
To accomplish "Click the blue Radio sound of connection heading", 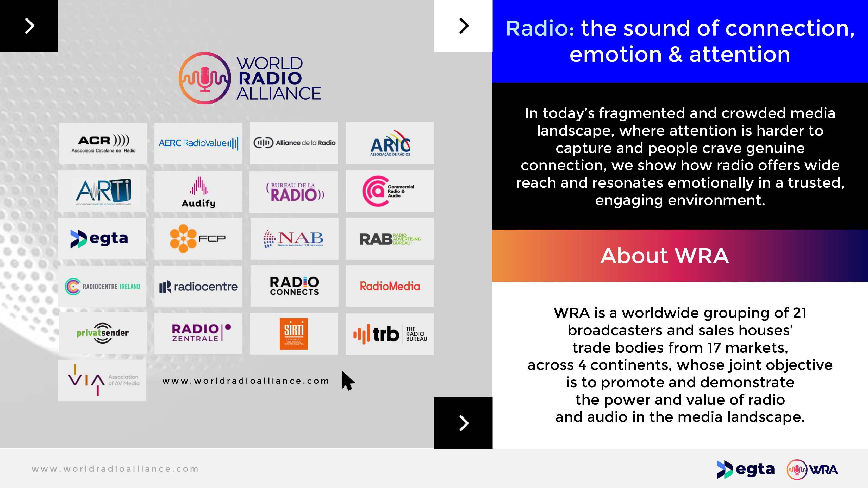I will point(680,41).
